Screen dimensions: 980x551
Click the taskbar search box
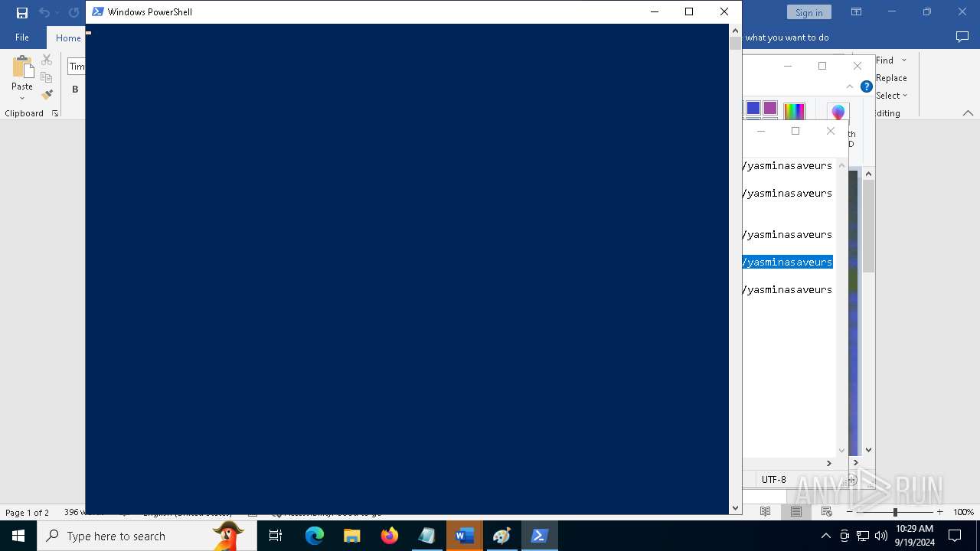pos(147,536)
